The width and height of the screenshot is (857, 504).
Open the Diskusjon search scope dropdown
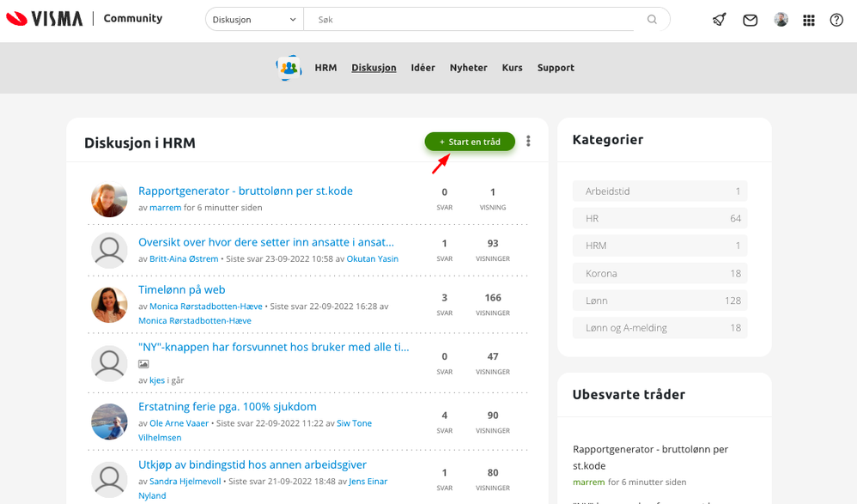tap(254, 20)
